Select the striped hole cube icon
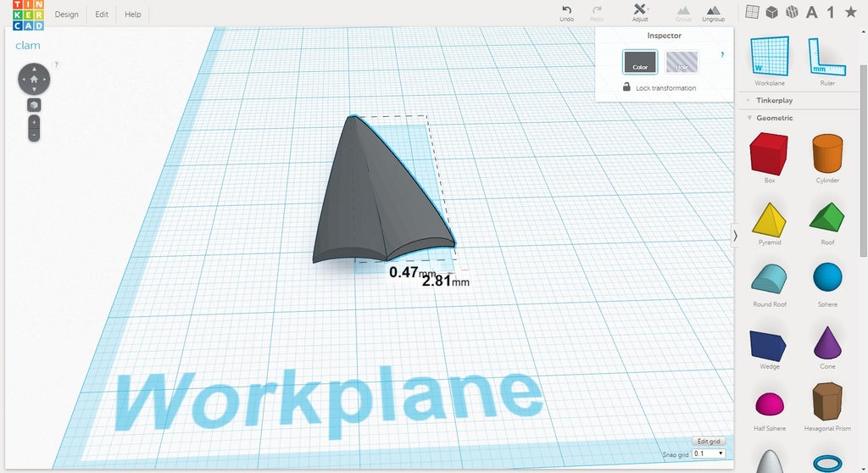Image resolution: width=868 pixels, height=473 pixels. [x=793, y=12]
